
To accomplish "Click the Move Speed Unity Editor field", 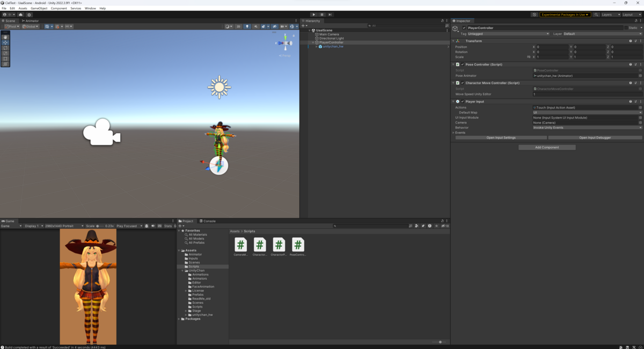I will [x=587, y=94].
